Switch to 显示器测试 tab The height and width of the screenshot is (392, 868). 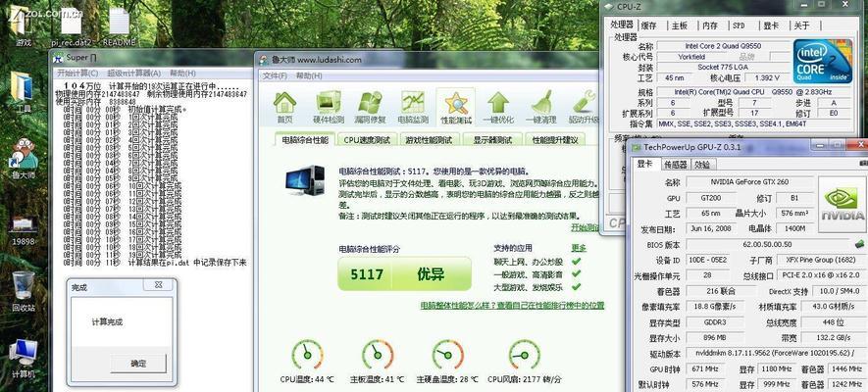coord(492,140)
